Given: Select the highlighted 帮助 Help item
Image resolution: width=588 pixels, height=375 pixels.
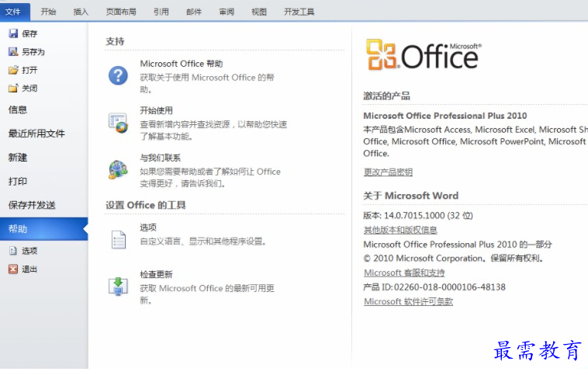Looking at the screenshot, I should pyautogui.click(x=44, y=228).
